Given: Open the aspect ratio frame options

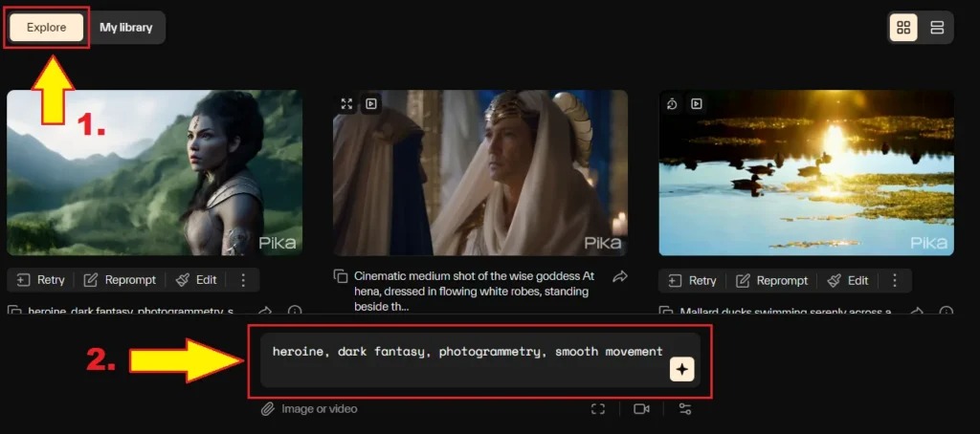Looking at the screenshot, I should click(x=598, y=409).
